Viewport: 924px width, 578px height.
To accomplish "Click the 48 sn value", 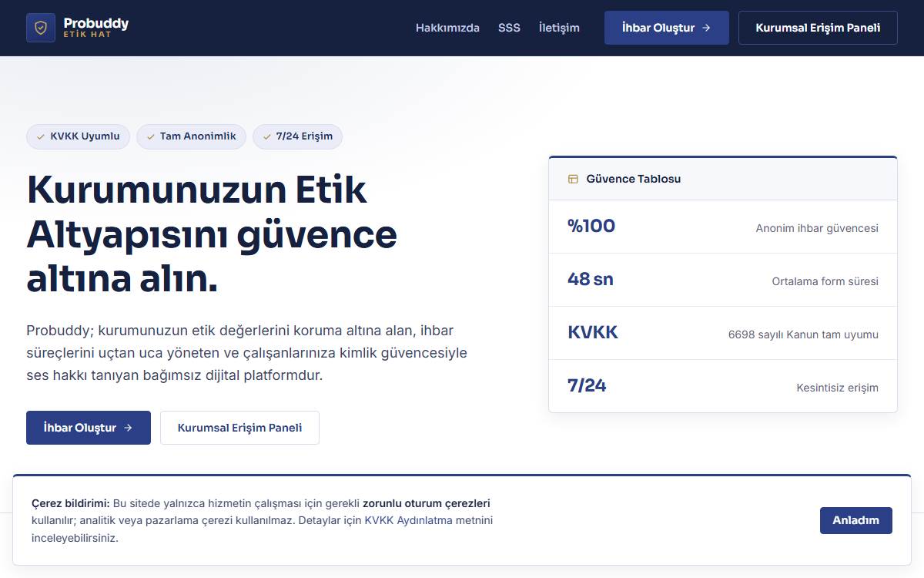I will click(591, 279).
